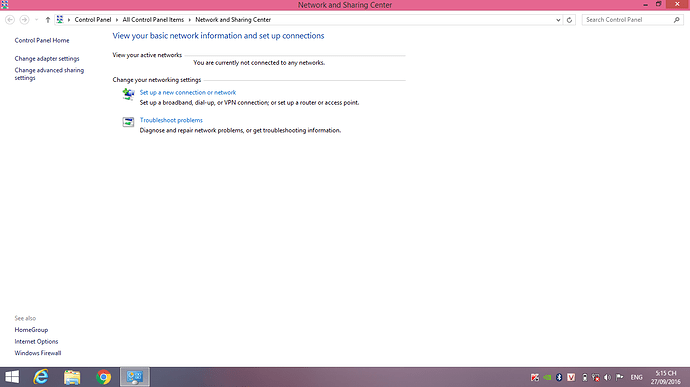Click the Back navigation arrow
This screenshot has height=387, width=690.
pos(10,20)
